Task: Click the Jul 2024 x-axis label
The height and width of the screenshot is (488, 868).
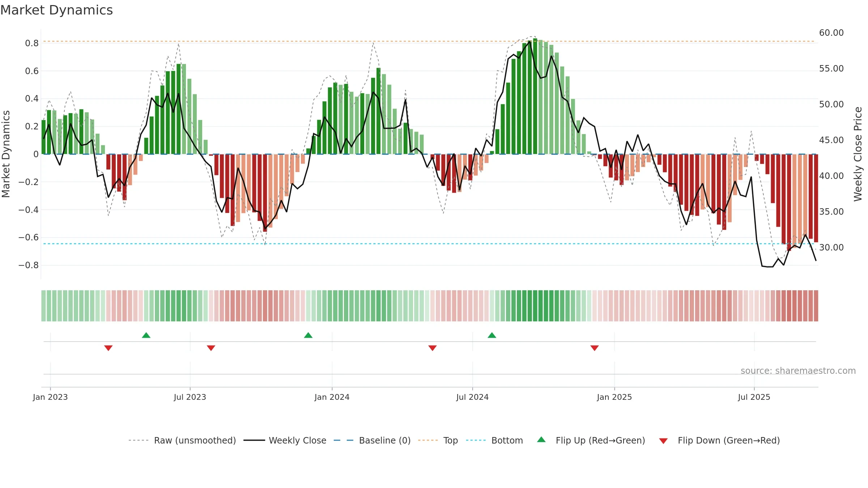Action: click(472, 397)
